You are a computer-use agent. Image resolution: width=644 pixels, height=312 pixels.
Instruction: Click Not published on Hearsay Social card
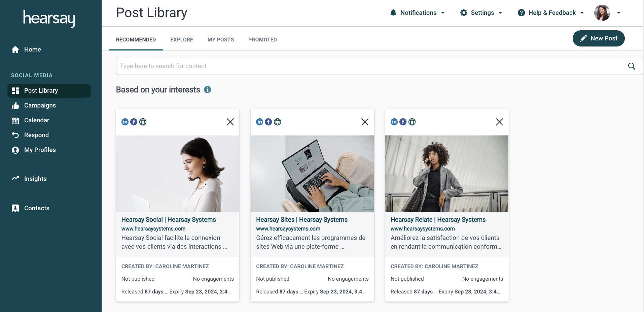[x=138, y=279]
